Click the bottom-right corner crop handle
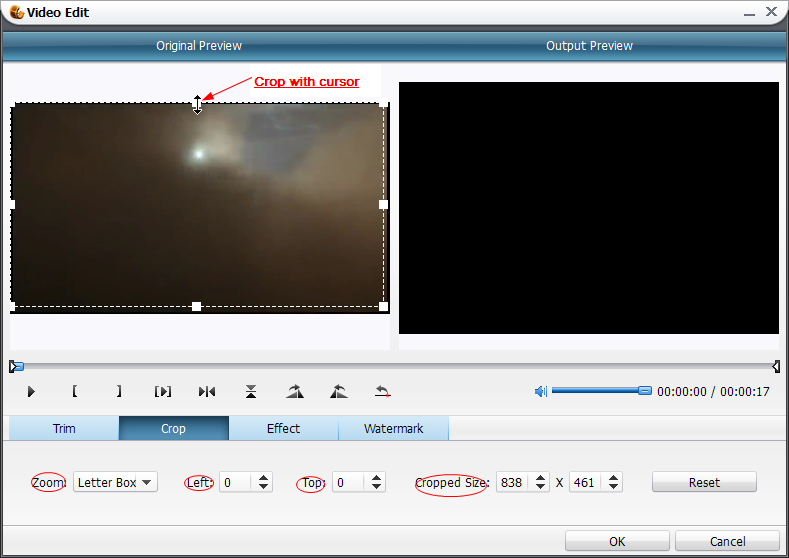The image size is (789, 558). pos(383,306)
